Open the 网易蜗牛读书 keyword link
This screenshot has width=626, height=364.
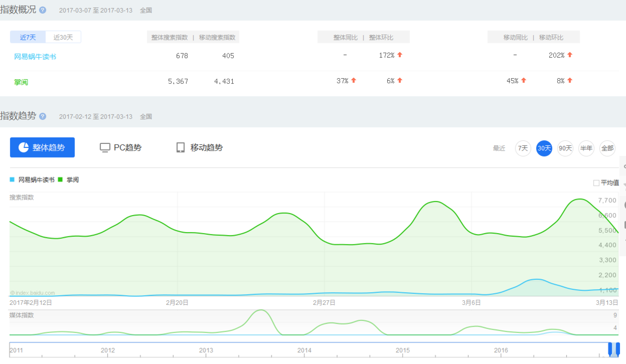point(35,57)
